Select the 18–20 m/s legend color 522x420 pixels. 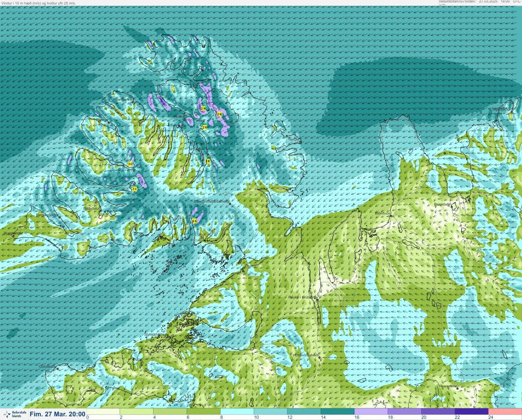click(405, 411)
